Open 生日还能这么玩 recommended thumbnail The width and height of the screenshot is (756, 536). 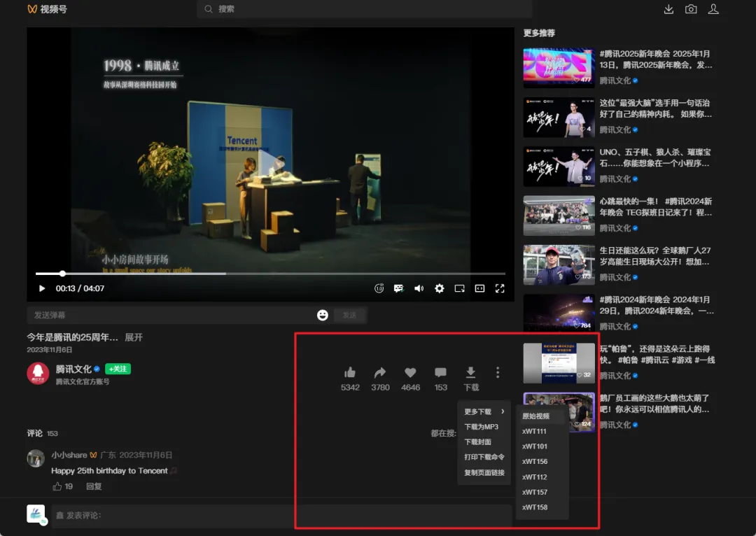[x=559, y=265]
